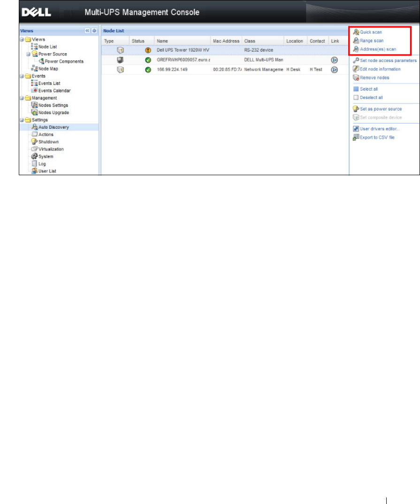
Task: Tick the Select all checkbox icon
Action: point(356,89)
